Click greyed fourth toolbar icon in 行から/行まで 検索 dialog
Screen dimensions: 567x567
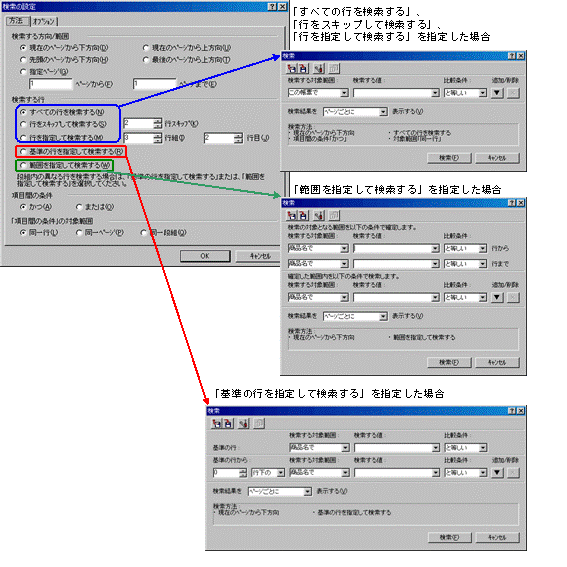[x=333, y=216]
